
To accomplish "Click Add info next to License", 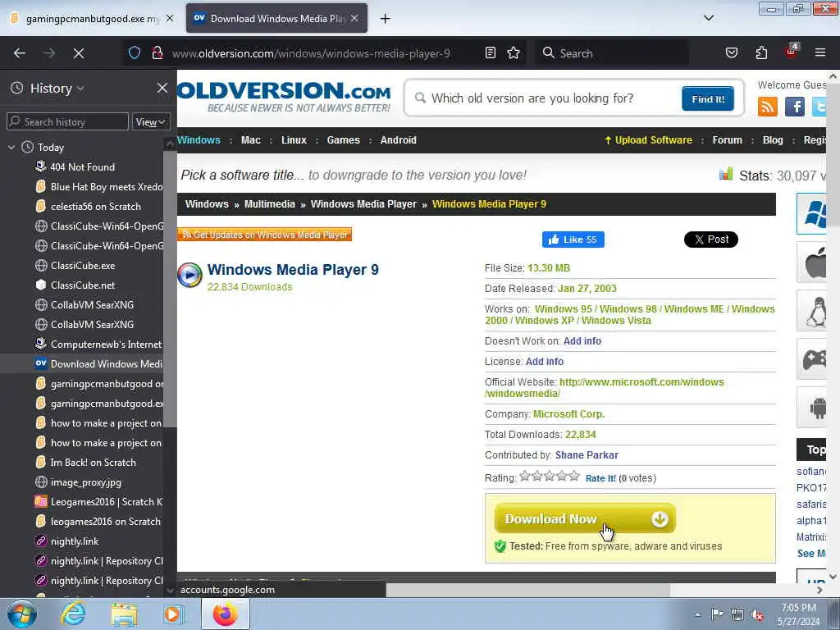I will pos(545,362).
